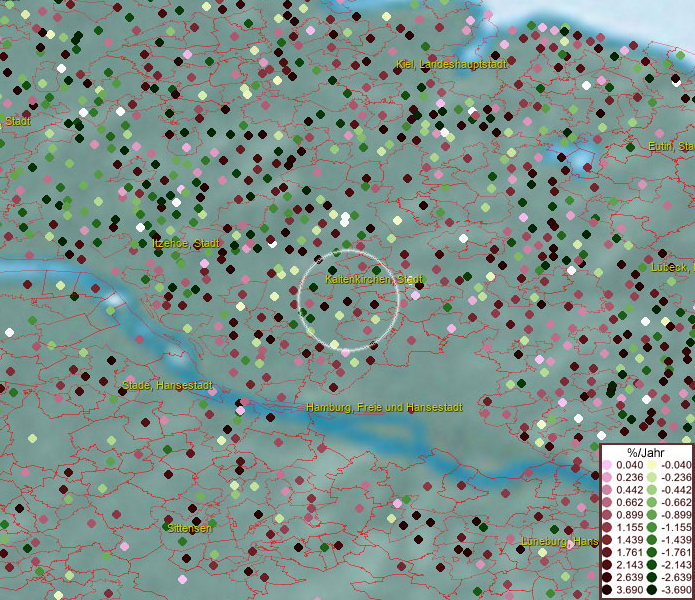Pick the -0.236 light green legend swatch
Image resolution: width=695 pixels, height=600 pixels.
click(652, 477)
